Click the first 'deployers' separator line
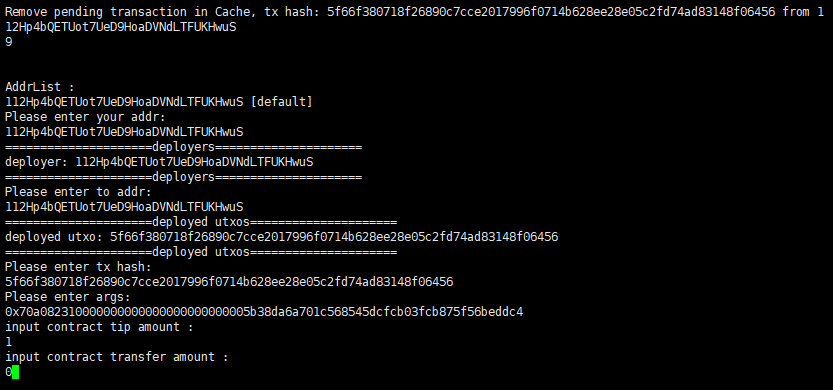This screenshot has width=833, height=390. (x=183, y=147)
